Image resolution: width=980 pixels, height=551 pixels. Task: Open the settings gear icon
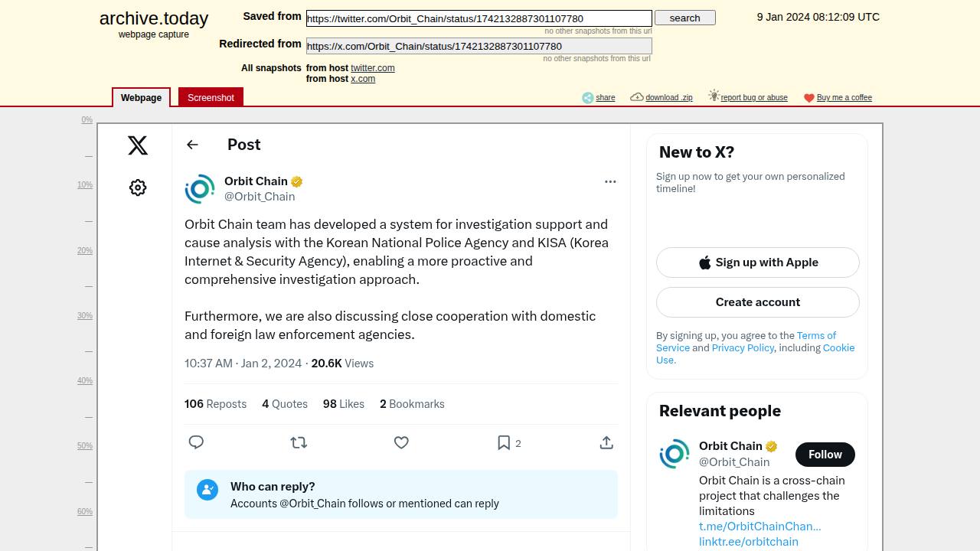click(x=138, y=187)
